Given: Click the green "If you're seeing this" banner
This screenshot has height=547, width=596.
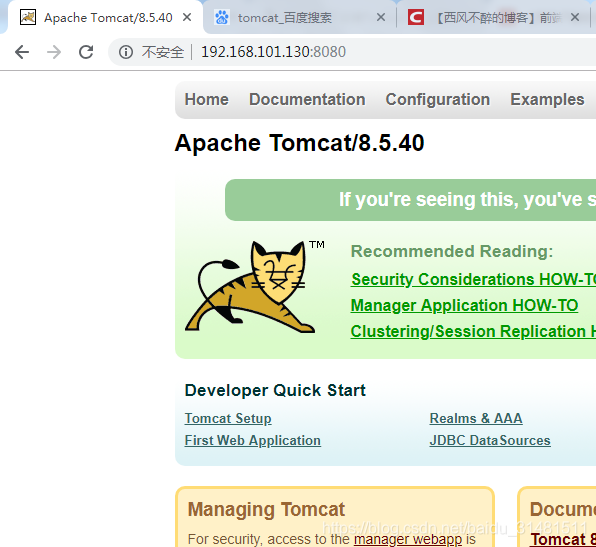Looking at the screenshot, I should 411,200.
